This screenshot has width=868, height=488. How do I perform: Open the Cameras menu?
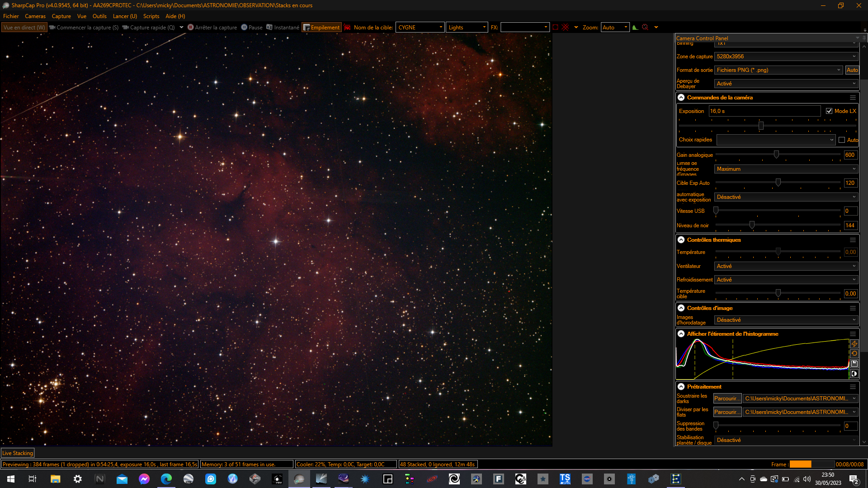(35, 16)
